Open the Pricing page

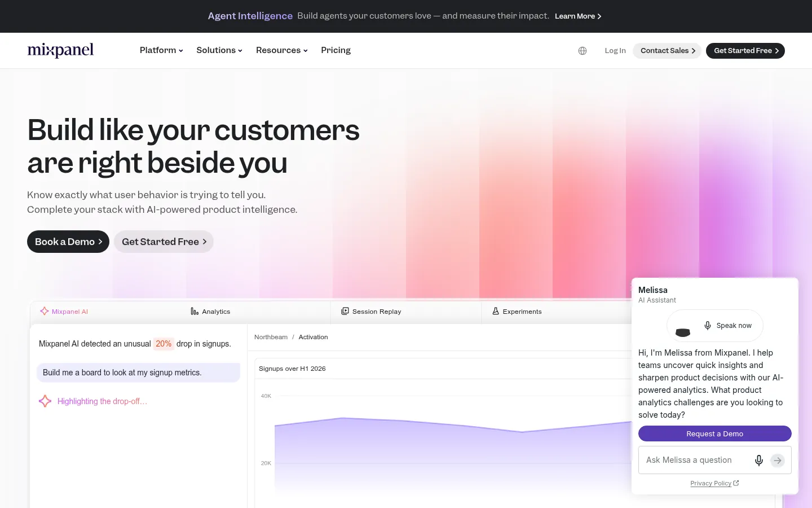point(336,50)
